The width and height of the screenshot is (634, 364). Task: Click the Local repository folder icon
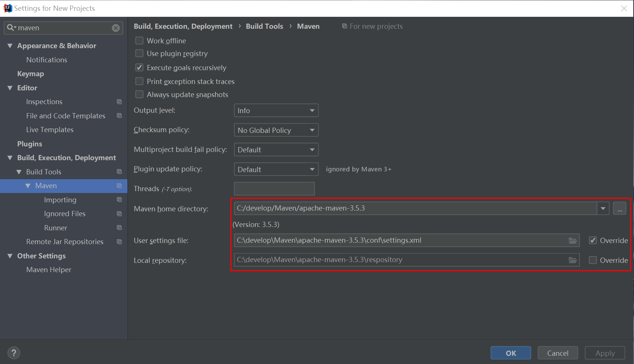(x=572, y=260)
